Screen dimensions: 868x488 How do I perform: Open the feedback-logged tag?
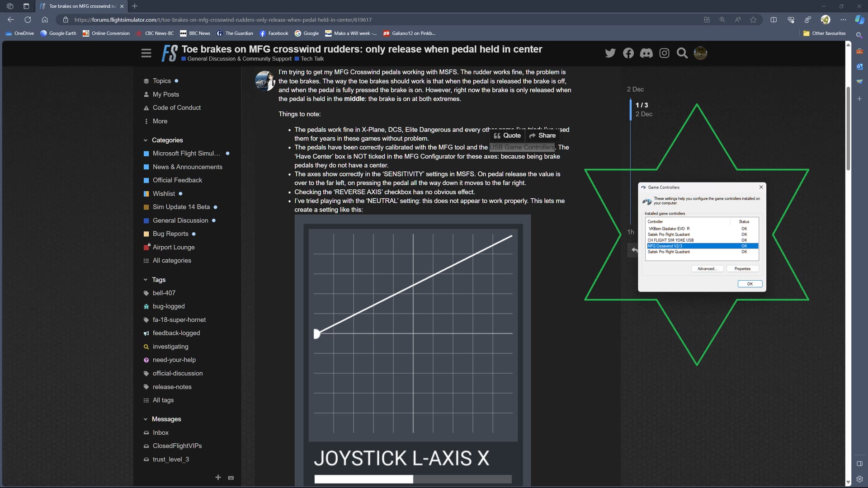176,333
